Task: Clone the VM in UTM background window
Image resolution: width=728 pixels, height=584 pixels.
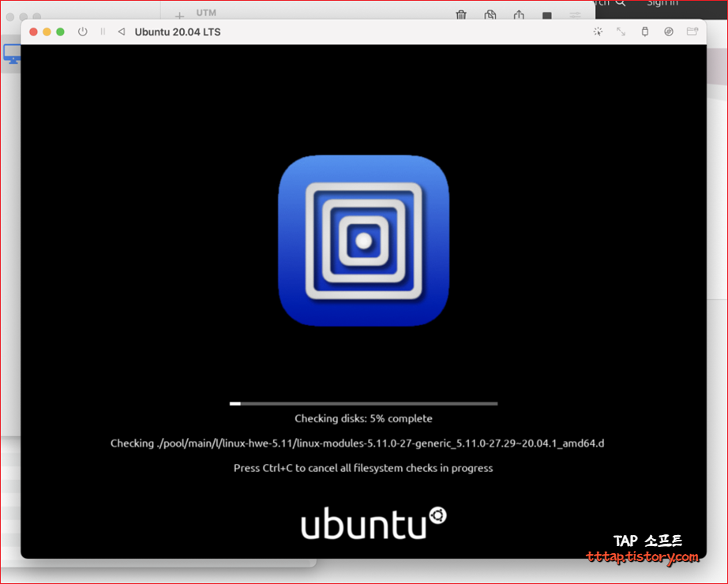Action: pos(490,15)
